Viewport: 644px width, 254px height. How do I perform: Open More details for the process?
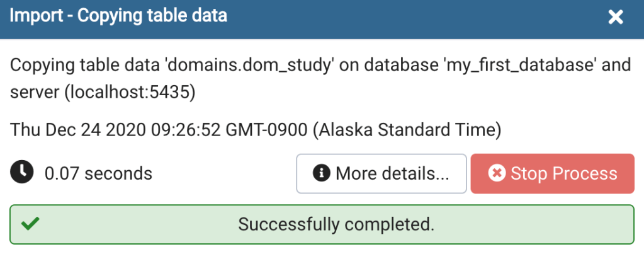click(x=381, y=173)
